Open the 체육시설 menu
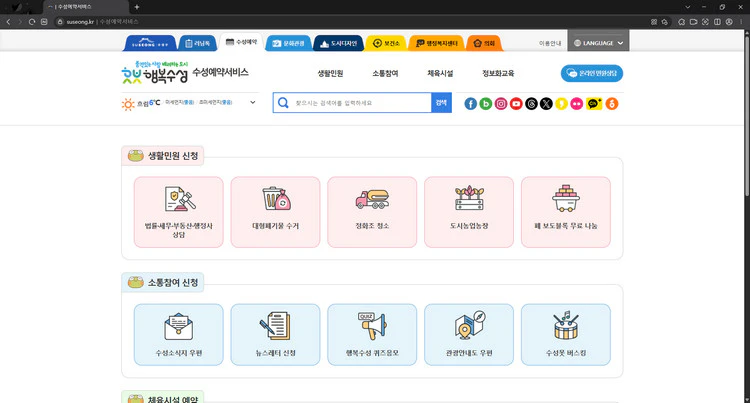 click(x=440, y=73)
